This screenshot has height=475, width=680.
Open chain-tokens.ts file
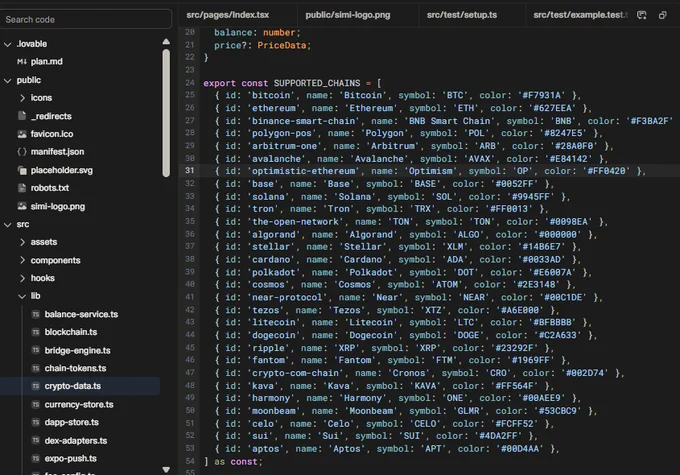[75, 368]
